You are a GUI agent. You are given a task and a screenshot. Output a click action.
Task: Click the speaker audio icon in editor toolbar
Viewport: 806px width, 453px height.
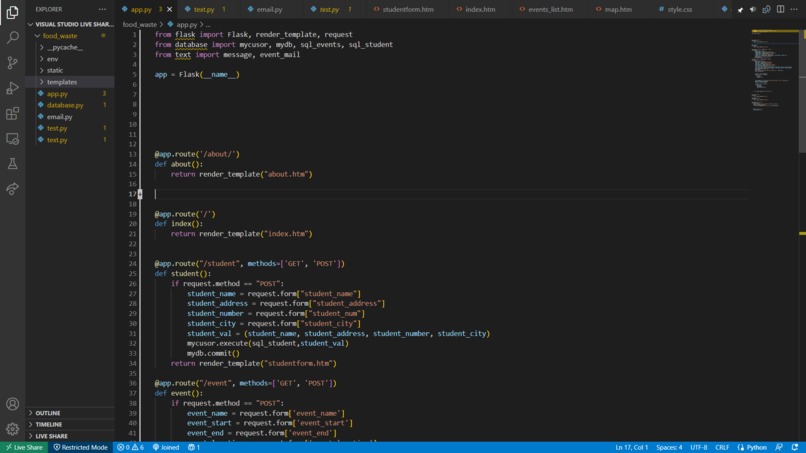point(753,9)
